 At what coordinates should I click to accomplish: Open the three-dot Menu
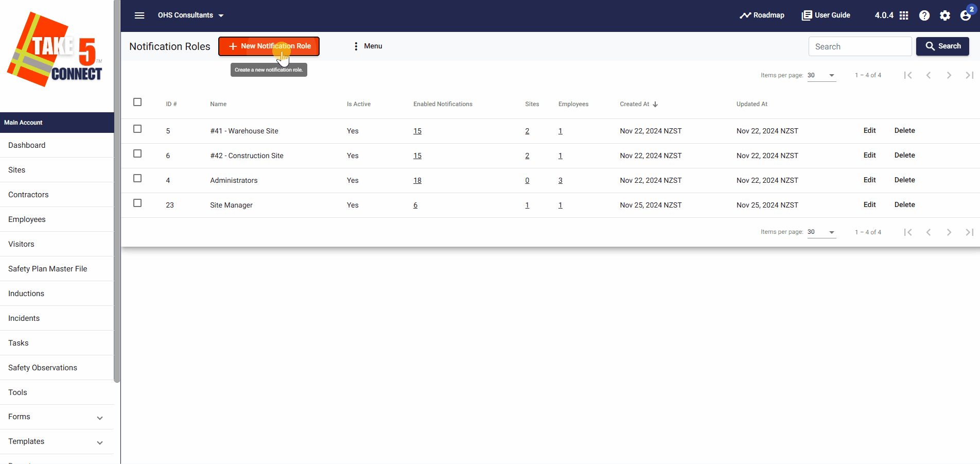click(x=367, y=46)
